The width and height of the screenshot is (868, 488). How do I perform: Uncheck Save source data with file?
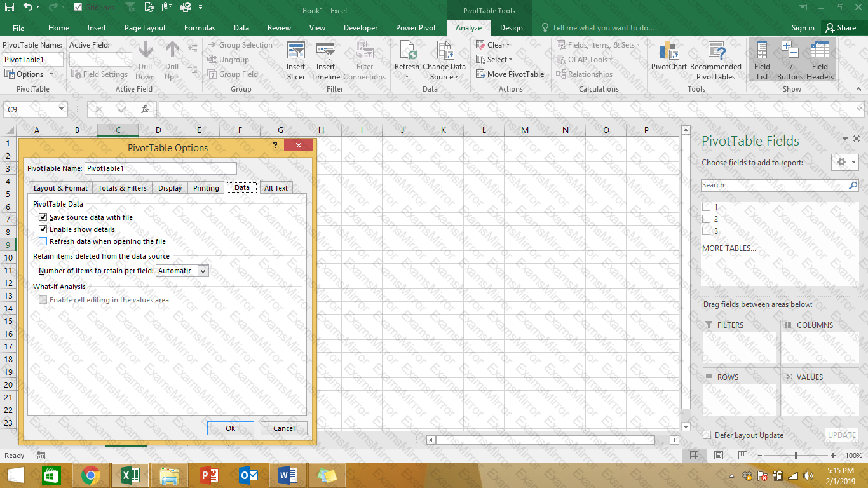coord(43,217)
